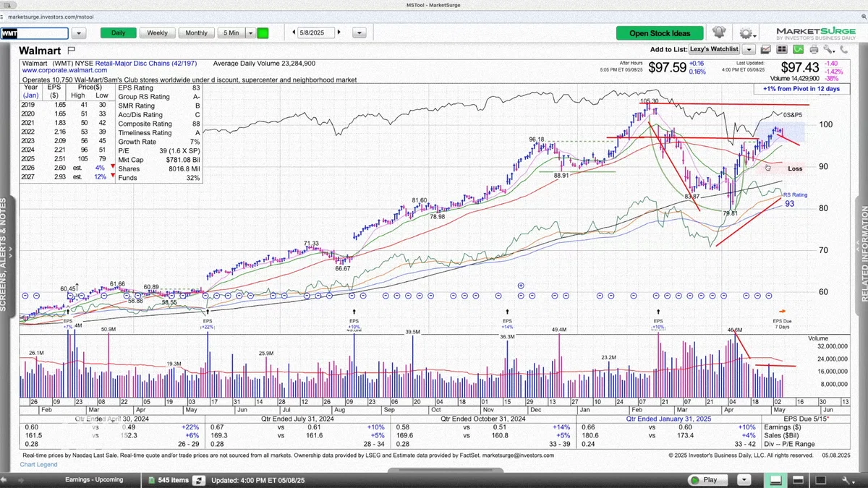Image resolution: width=868 pixels, height=488 pixels.
Task: Open the Related Information side panel
Action: pyautogui.click(x=864, y=254)
